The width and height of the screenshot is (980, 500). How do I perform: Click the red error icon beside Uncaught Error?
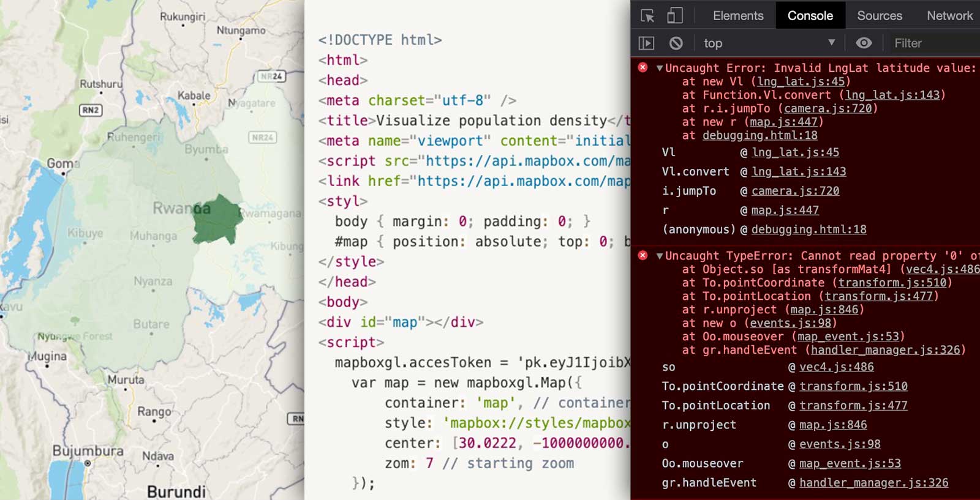(x=643, y=67)
